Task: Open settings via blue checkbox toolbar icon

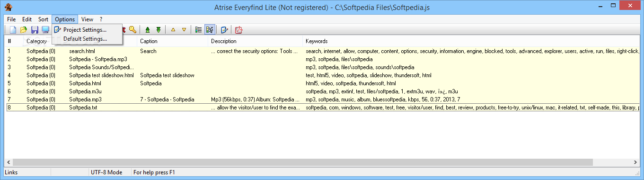Action: click(224, 30)
